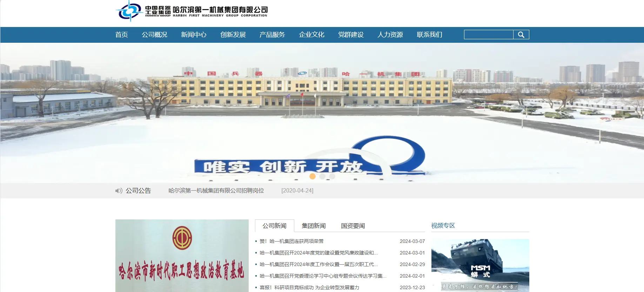Click the date 2024-03-07
Screen dimensions: 644x292
pos(412,241)
